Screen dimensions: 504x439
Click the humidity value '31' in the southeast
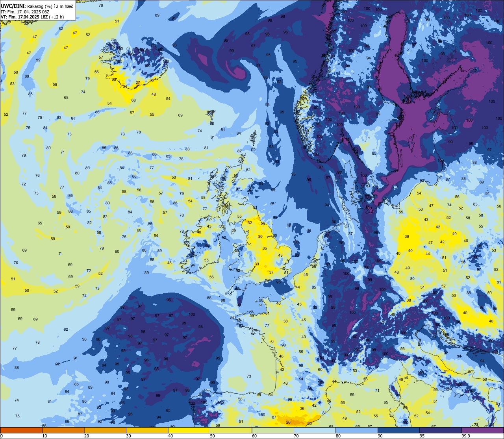[x=446, y=371]
